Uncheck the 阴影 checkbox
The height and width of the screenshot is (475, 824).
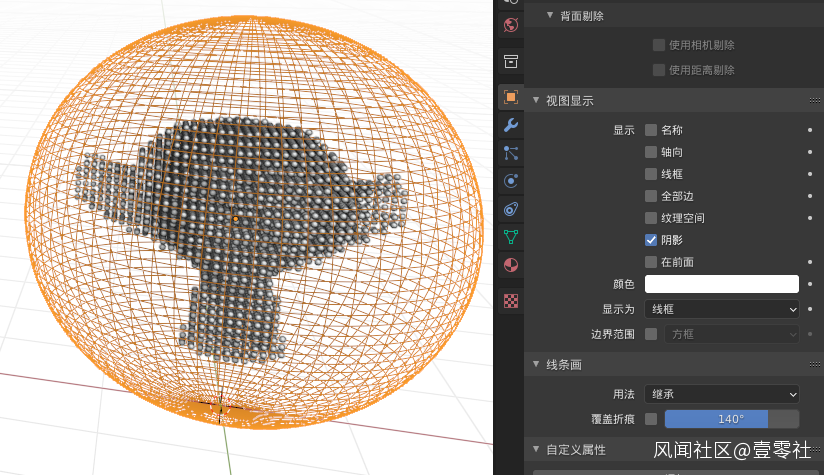(x=651, y=240)
